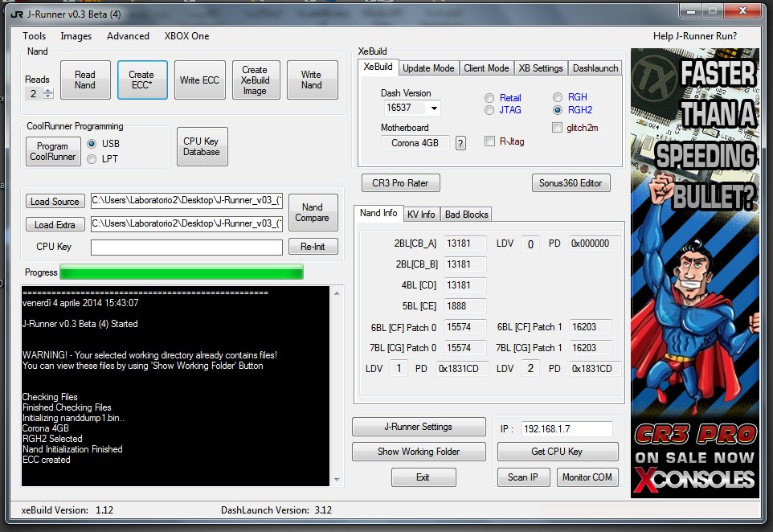Select the JTAG radio option

(489, 111)
